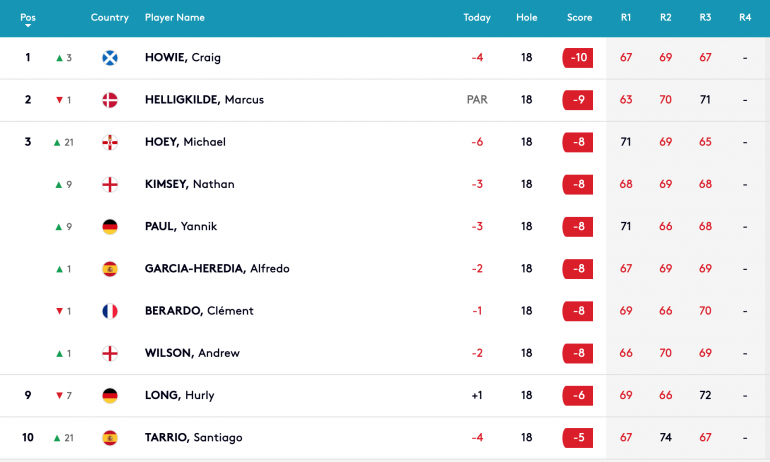The image size is (770, 462).
Task: Click the red down-arrow next to Hurly Long's position
Action: (59, 396)
